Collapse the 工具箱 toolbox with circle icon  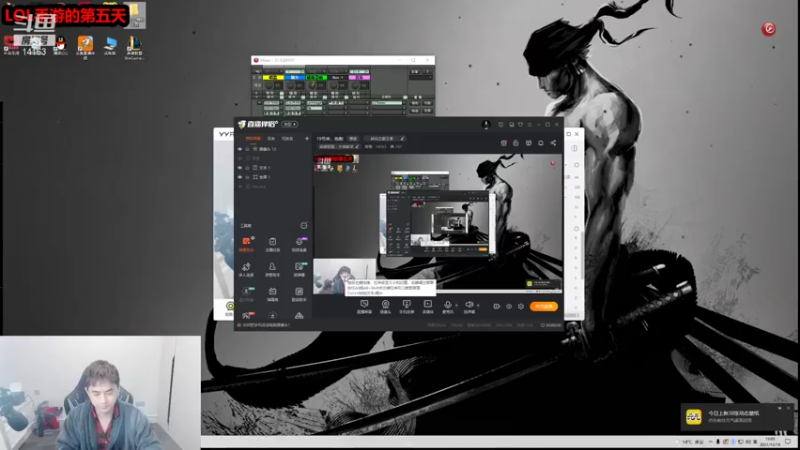(304, 226)
